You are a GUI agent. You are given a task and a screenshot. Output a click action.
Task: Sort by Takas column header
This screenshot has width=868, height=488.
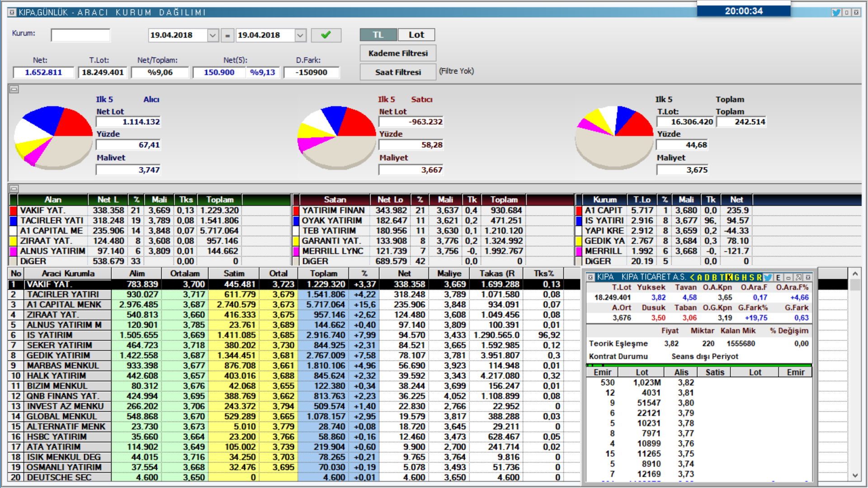click(x=497, y=273)
